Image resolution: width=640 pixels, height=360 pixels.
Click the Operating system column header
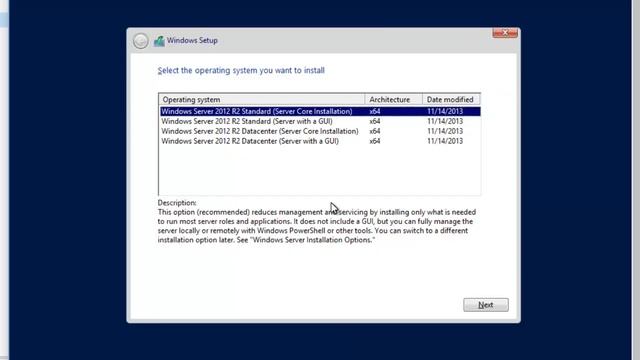pyautogui.click(x=262, y=100)
